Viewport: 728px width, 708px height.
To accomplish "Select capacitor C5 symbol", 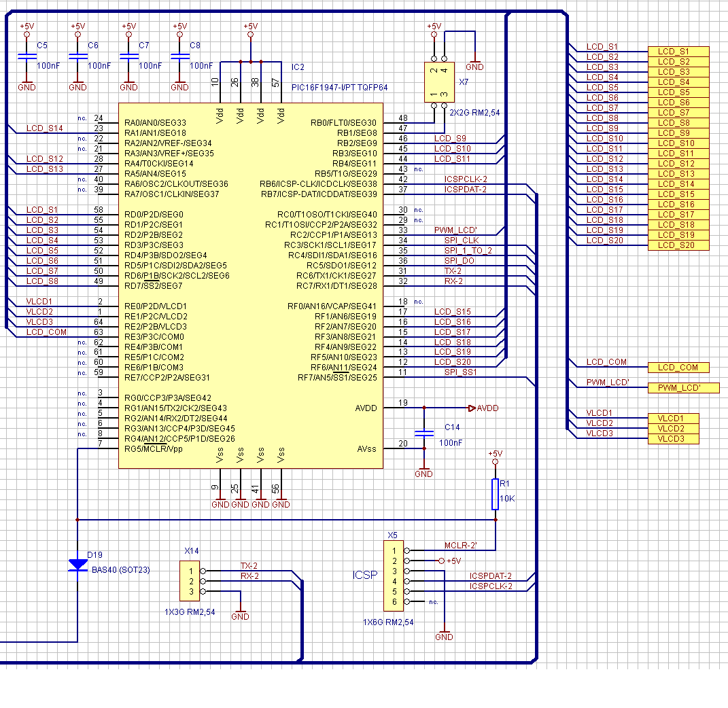I will 27,56.
